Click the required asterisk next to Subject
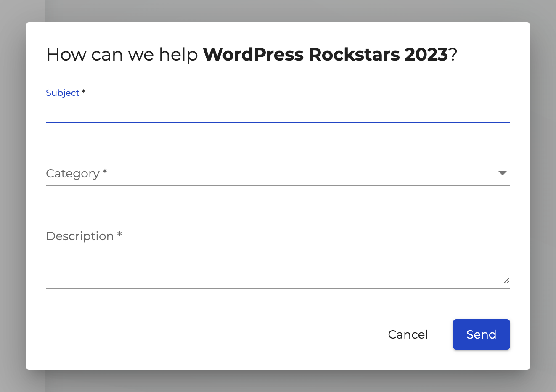 tap(84, 92)
